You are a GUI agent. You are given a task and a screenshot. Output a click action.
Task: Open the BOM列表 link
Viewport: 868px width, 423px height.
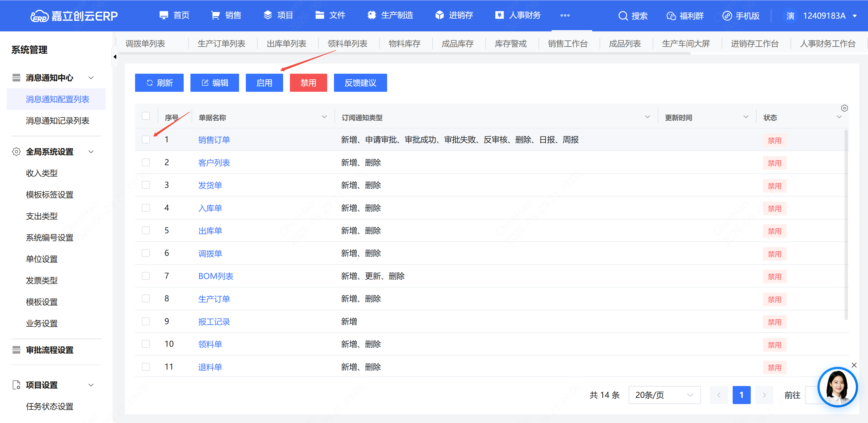pos(216,276)
